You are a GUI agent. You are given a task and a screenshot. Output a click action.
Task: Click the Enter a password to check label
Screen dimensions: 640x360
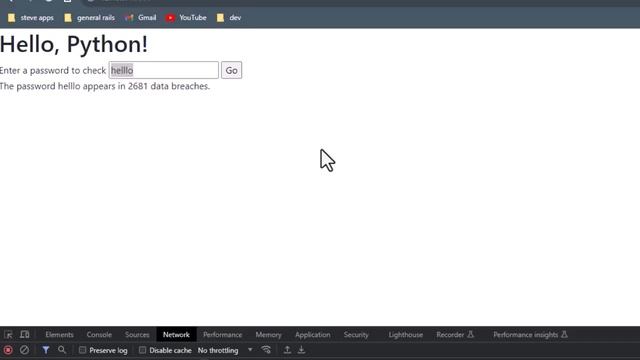[53, 70]
